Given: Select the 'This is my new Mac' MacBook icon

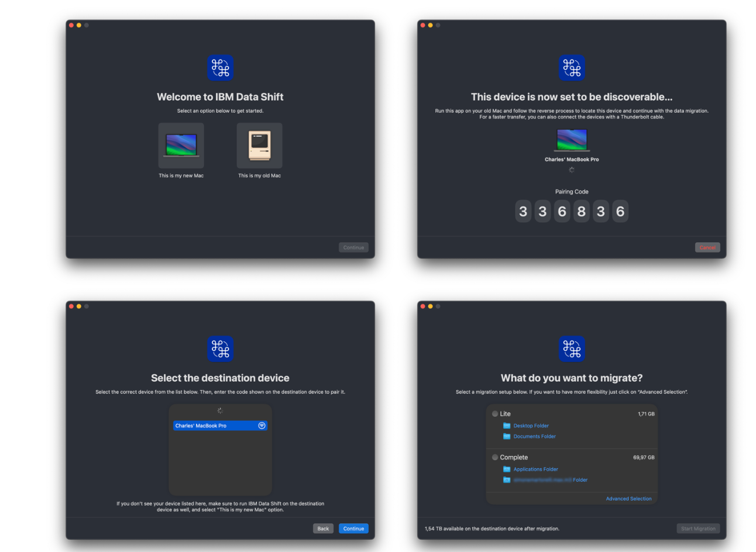Looking at the screenshot, I should coord(181,146).
